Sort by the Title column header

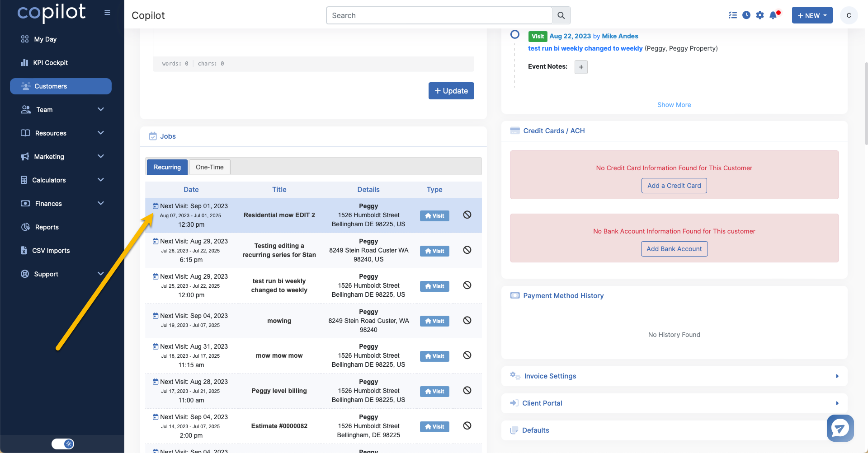[279, 190]
